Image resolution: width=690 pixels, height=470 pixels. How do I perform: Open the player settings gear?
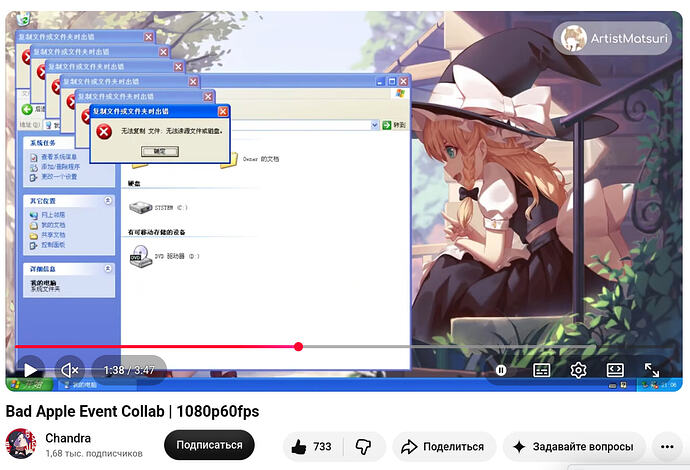click(x=578, y=371)
